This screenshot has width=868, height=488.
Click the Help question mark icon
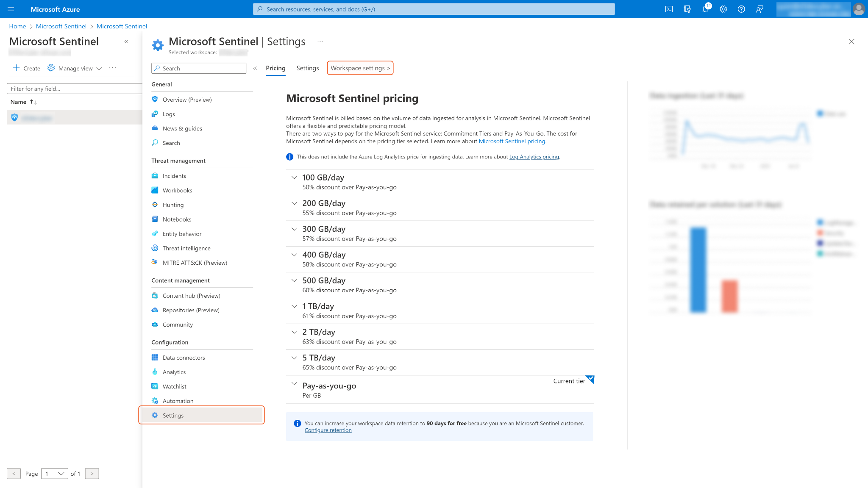click(x=741, y=9)
